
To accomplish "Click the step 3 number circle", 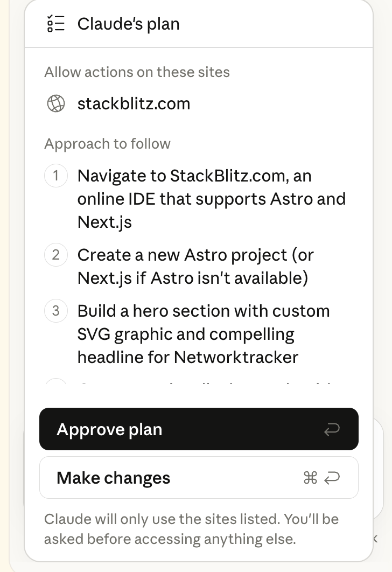I will pyautogui.click(x=56, y=311).
